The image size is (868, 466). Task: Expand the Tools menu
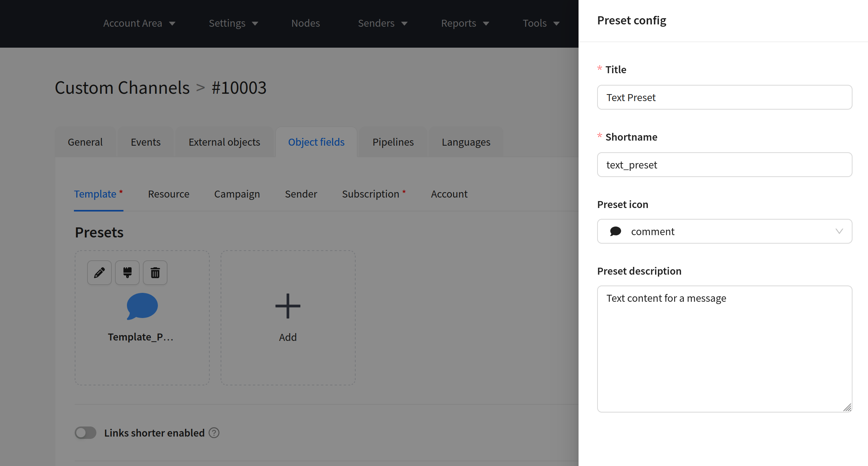coord(541,23)
